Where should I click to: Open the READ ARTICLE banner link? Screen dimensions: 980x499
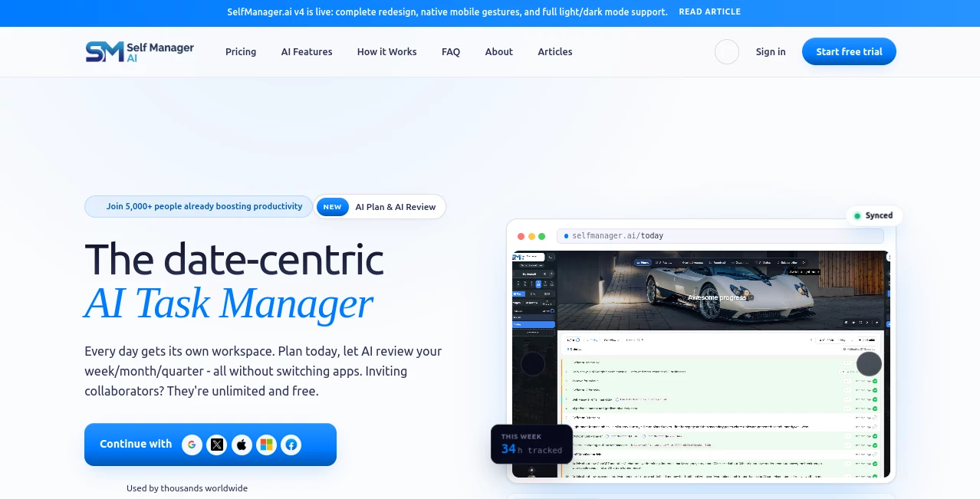coord(709,12)
